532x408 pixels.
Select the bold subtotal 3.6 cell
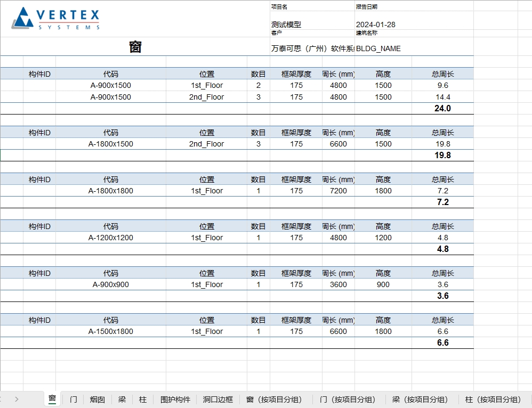tap(442, 296)
